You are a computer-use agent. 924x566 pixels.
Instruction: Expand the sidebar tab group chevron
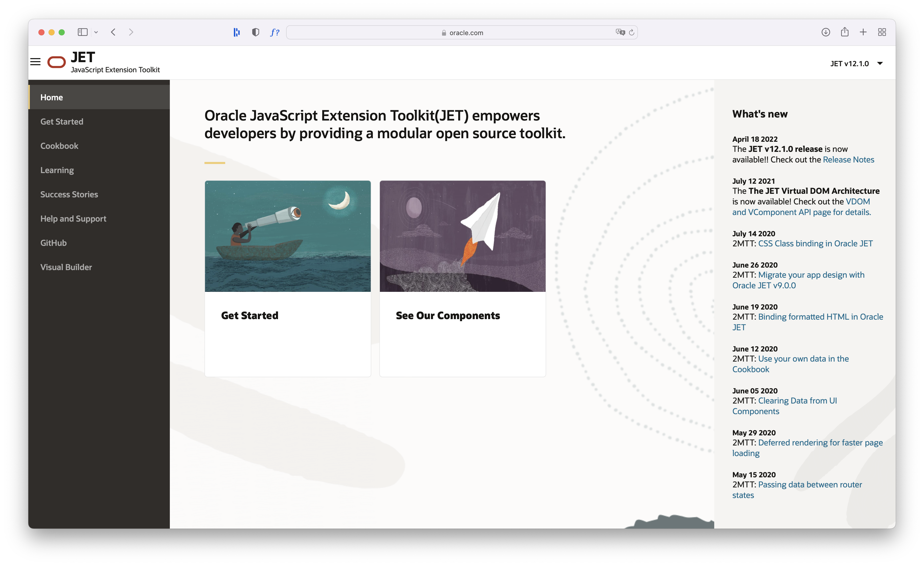(96, 32)
